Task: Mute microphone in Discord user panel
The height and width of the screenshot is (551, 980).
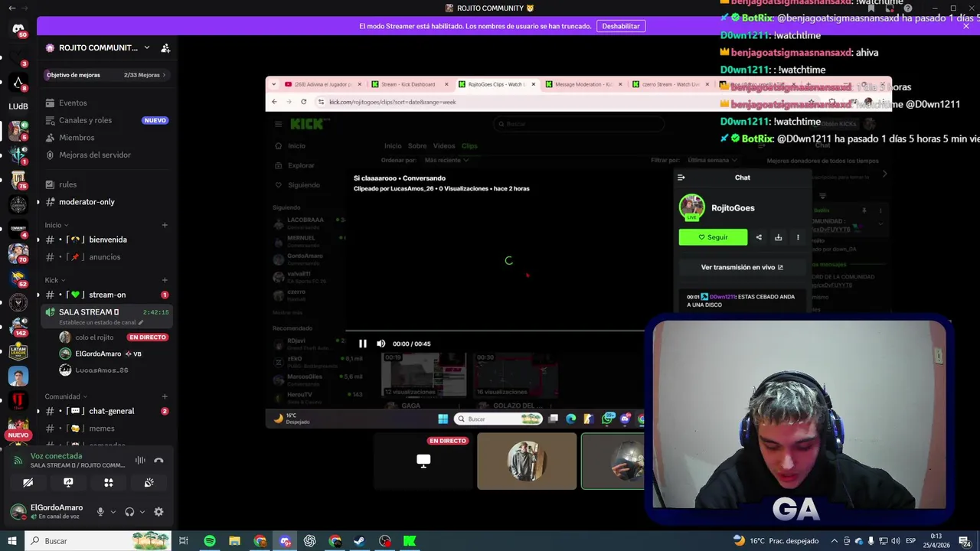Action: 100,512
